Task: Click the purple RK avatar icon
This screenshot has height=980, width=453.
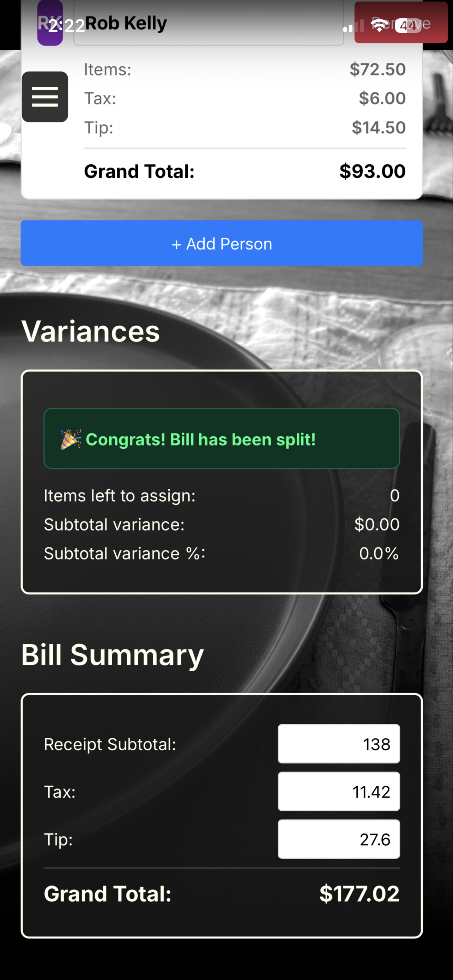Action: coord(50,23)
